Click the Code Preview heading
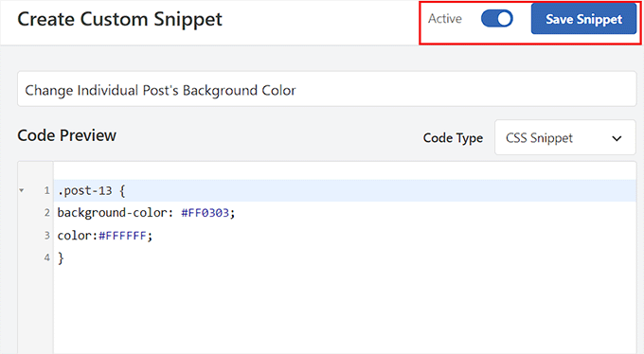Screen dimensions: 644x354 (x=66, y=135)
